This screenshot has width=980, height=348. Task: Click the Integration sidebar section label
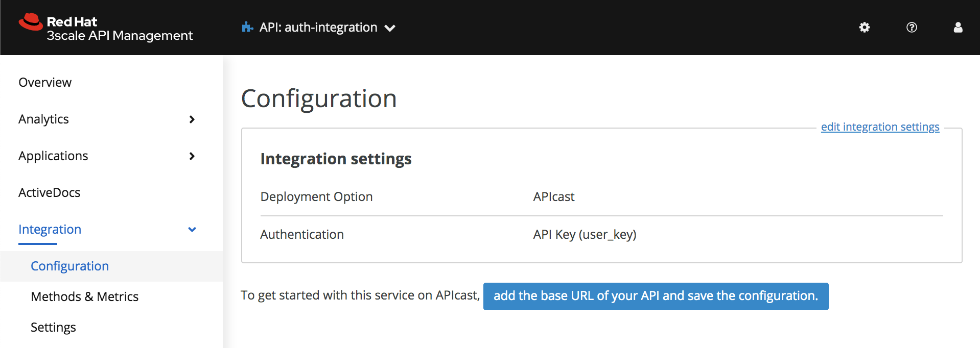click(50, 230)
